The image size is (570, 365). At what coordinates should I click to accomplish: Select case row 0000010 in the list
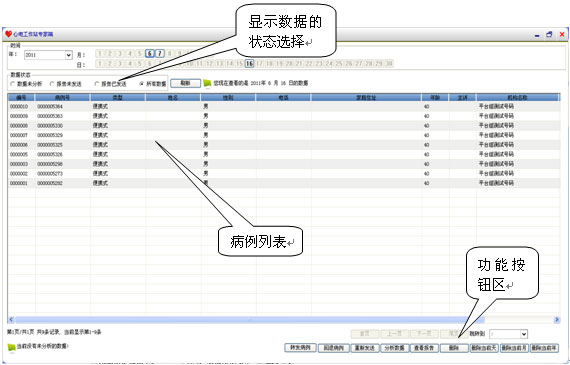[284, 107]
